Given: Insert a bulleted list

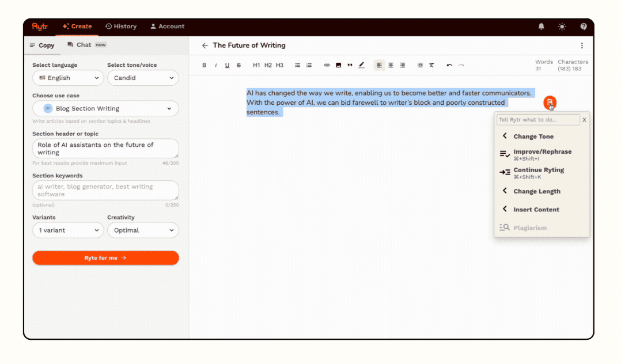Looking at the screenshot, I should tap(297, 65).
